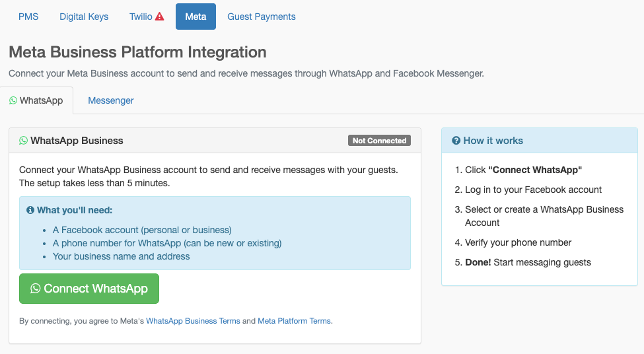Click the Meta Business Platform Integration heading
The image size is (644, 354).
[x=137, y=52]
